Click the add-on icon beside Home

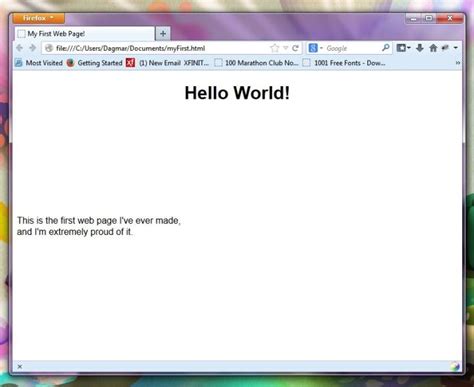[x=445, y=48]
